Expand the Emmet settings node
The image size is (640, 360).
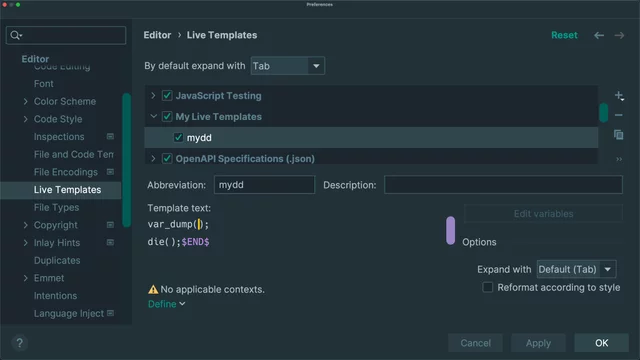pos(25,278)
